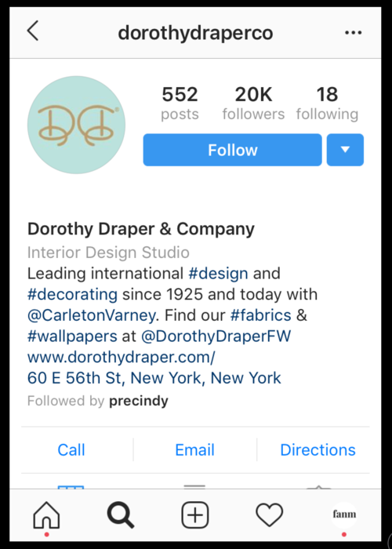This screenshot has height=549, width=392.
Task: Open the three-dot options menu
Action: pyautogui.click(x=353, y=33)
